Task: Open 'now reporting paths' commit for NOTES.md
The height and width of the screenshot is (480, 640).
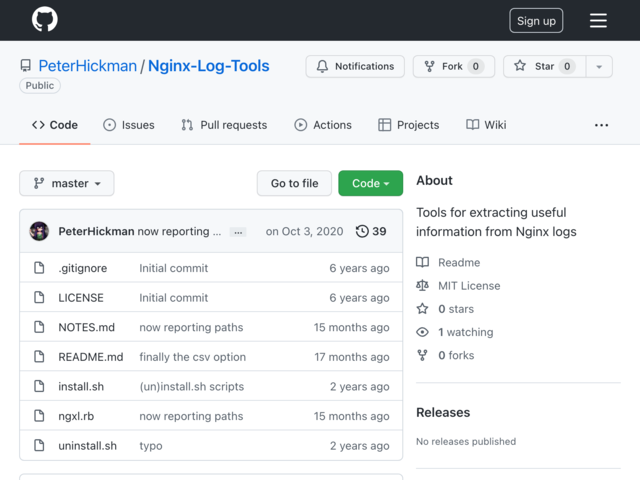Action: pyautogui.click(x=191, y=327)
